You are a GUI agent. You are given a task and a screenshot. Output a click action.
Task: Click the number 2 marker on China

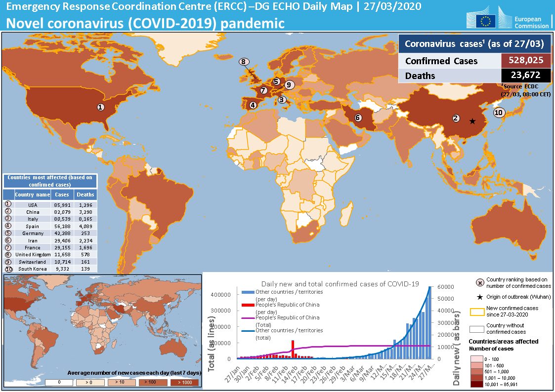456,118
